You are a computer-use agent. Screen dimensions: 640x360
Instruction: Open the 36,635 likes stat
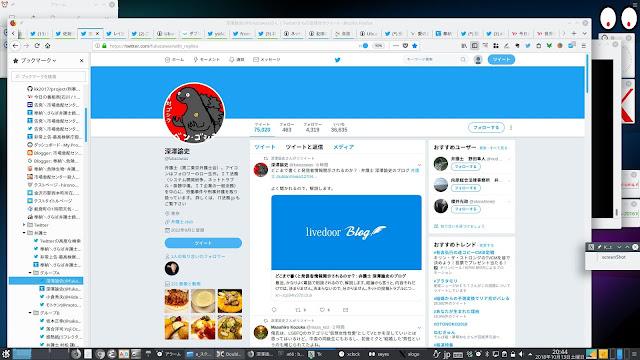[x=339, y=127]
